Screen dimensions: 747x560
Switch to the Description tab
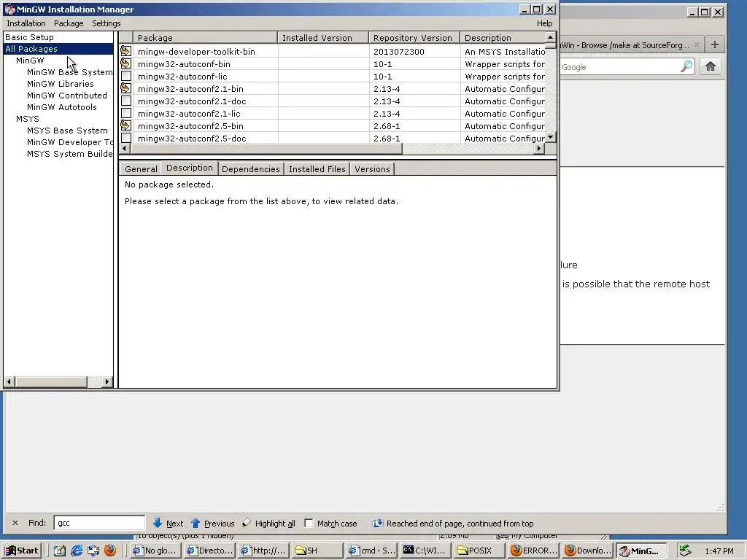coord(190,168)
